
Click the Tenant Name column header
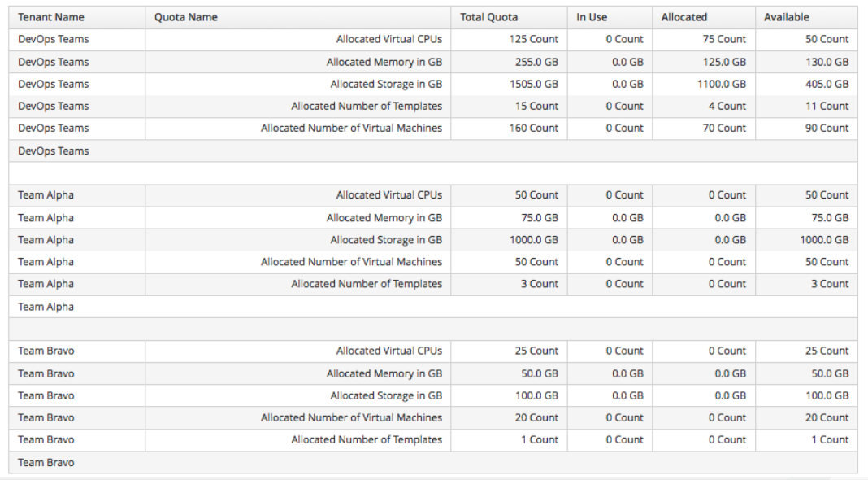pos(50,17)
